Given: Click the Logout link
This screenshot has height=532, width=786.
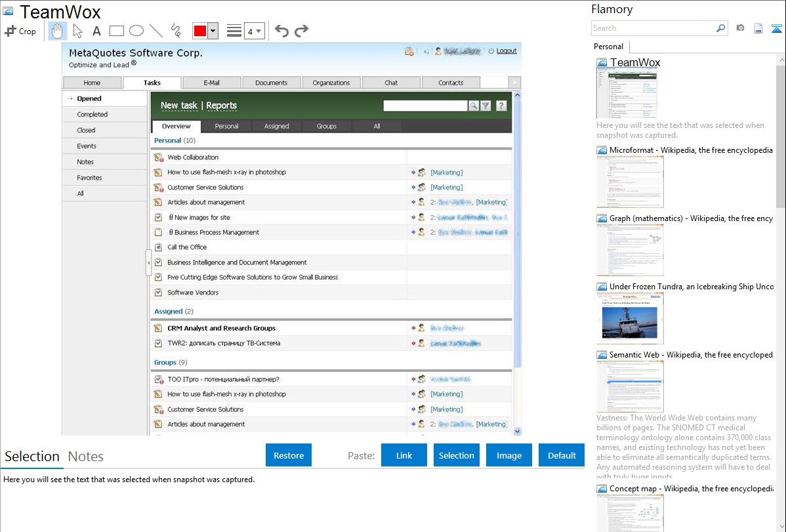Looking at the screenshot, I should 507,51.
